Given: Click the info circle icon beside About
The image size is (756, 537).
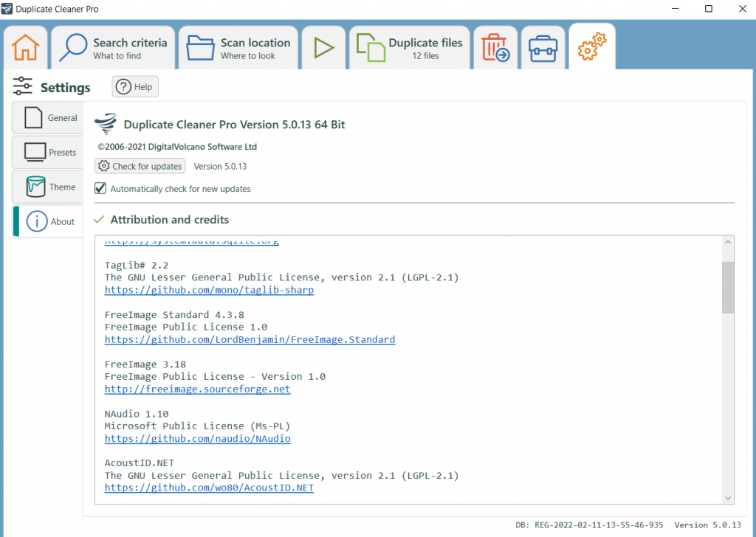Looking at the screenshot, I should point(37,221).
